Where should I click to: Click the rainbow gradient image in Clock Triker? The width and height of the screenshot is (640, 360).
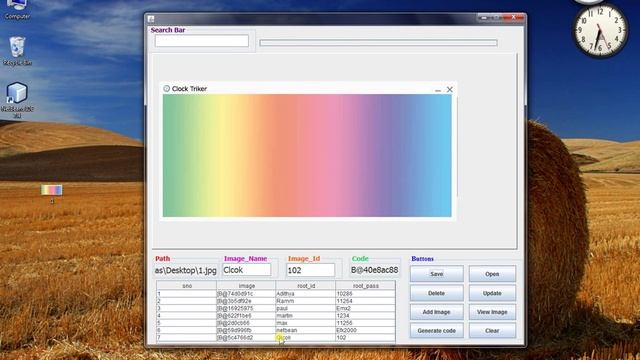point(307,156)
